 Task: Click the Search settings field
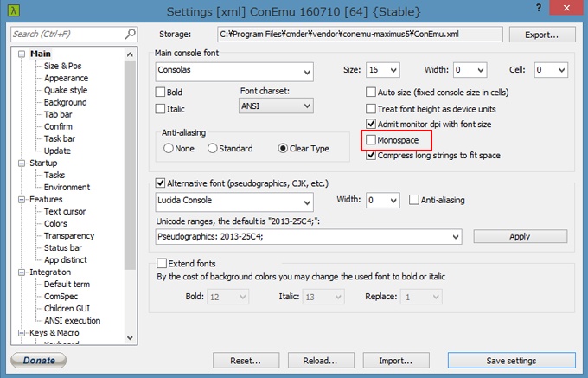74,34
